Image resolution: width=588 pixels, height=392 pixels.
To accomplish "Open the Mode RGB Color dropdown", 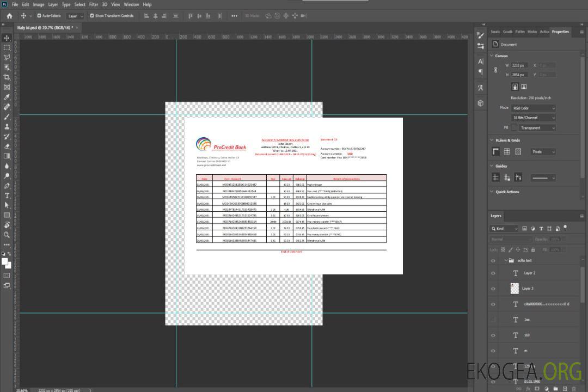I will tap(533, 108).
